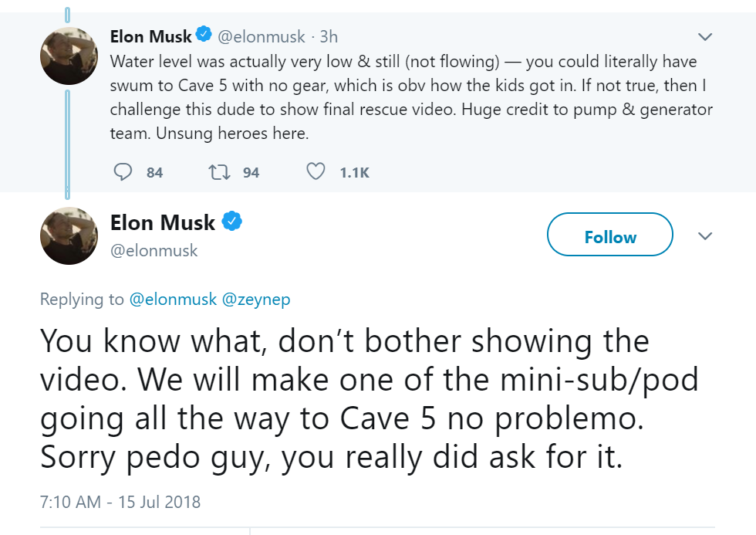Open the @zeynep profile link
Viewport: 756px width, 535px height.
pos(256,300)
